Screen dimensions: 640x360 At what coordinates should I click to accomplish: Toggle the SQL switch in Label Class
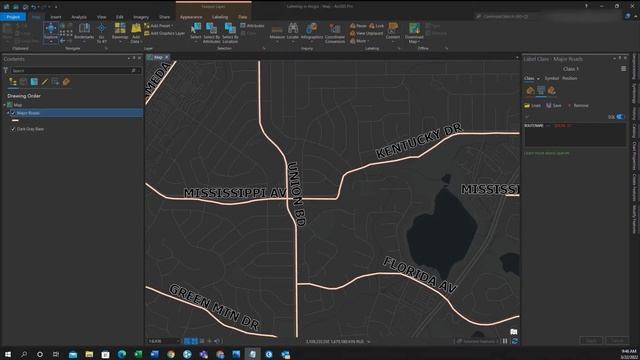[620, 117]
